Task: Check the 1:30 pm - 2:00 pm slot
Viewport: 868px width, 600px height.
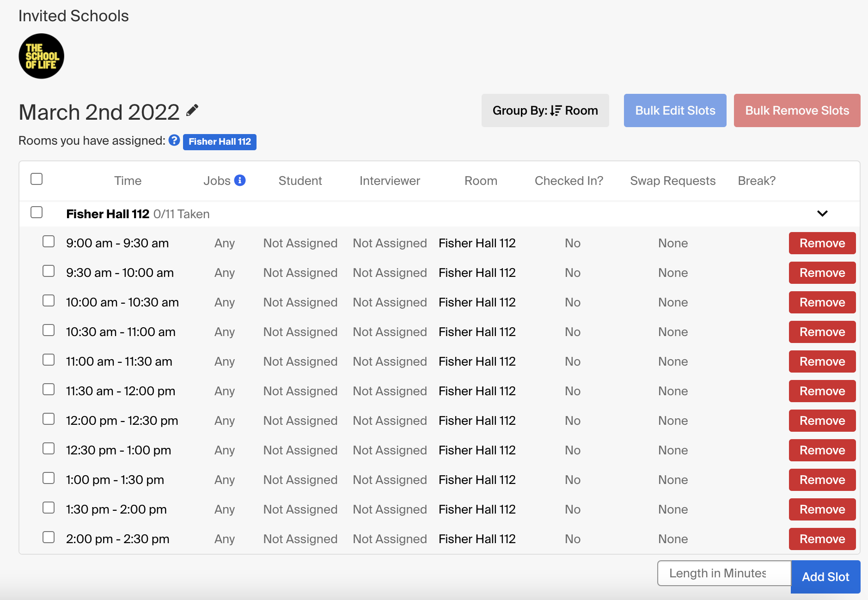Action: coord(49,508)
